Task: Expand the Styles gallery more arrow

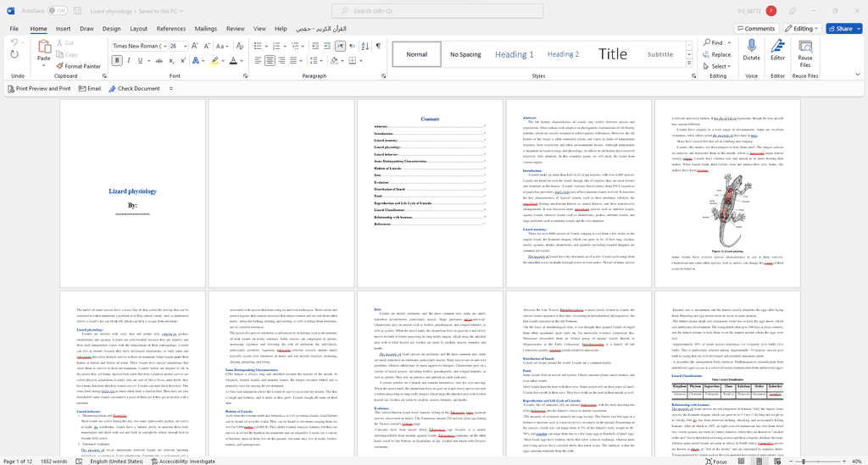Action: click(x=689, y=64)
